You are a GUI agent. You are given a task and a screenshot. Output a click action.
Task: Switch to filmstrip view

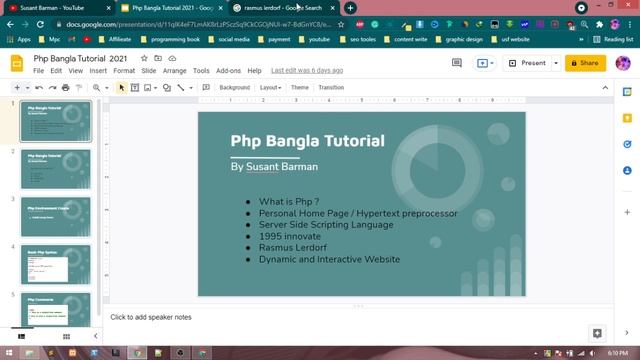[x=22, y=336]
